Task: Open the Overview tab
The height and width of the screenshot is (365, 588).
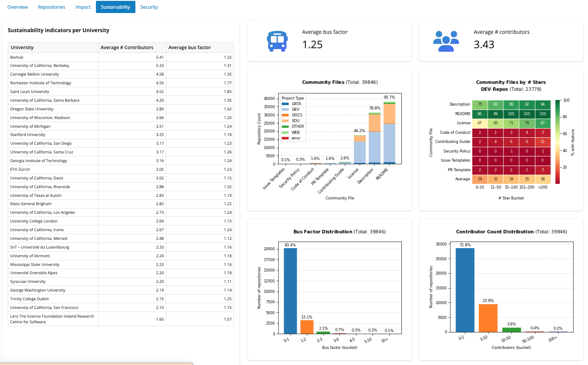Action: tap(17, 7)
